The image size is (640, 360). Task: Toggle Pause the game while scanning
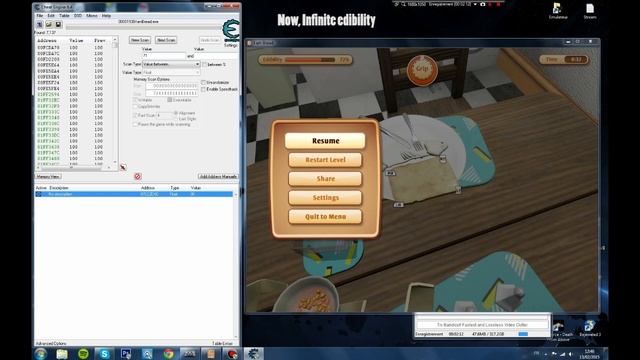pos(136,124)
